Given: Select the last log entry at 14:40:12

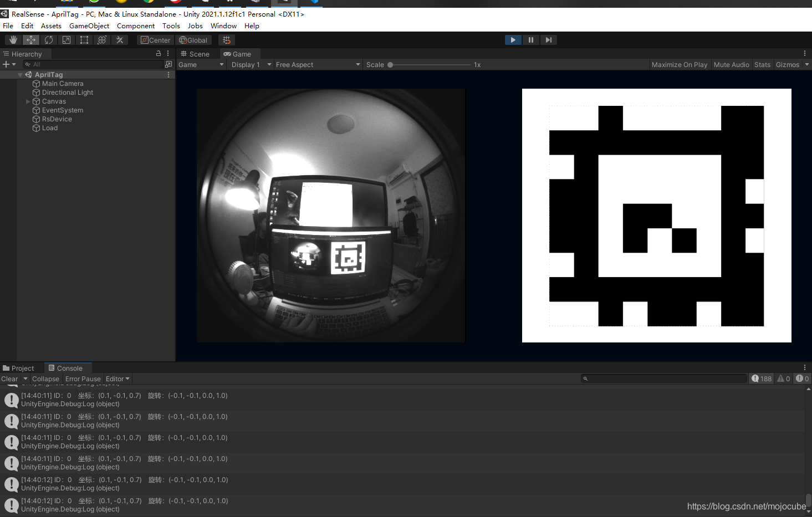Looking at the screenshot, I should (x=402, y=505).
